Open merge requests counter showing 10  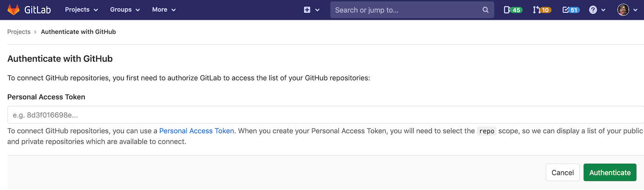click(542, 10)
